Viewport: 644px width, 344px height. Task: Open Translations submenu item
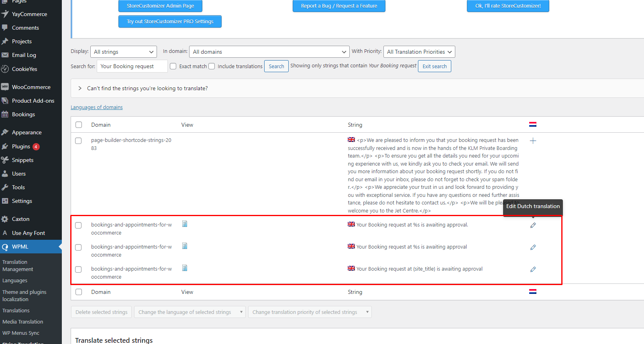16,311
